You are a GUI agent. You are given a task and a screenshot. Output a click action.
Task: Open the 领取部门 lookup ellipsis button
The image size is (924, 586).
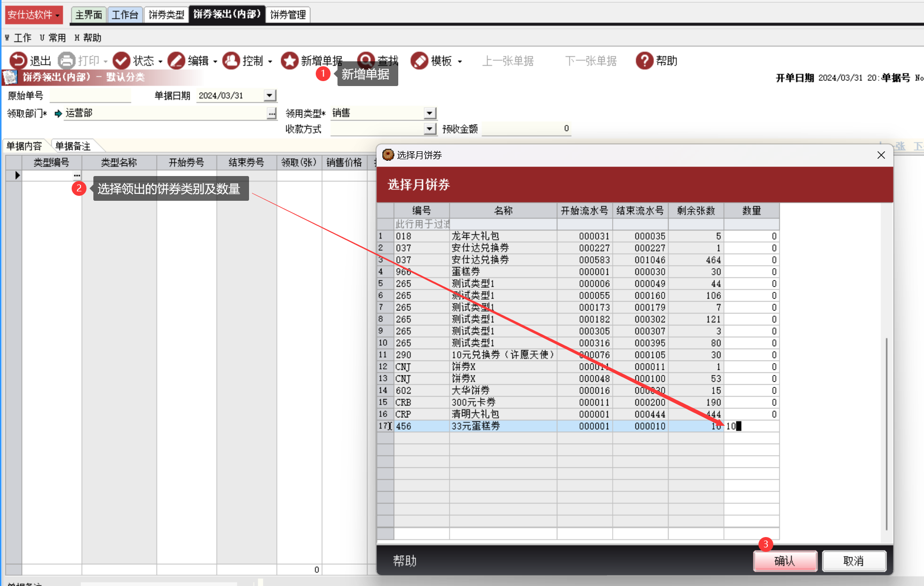[x=272, y=114]
